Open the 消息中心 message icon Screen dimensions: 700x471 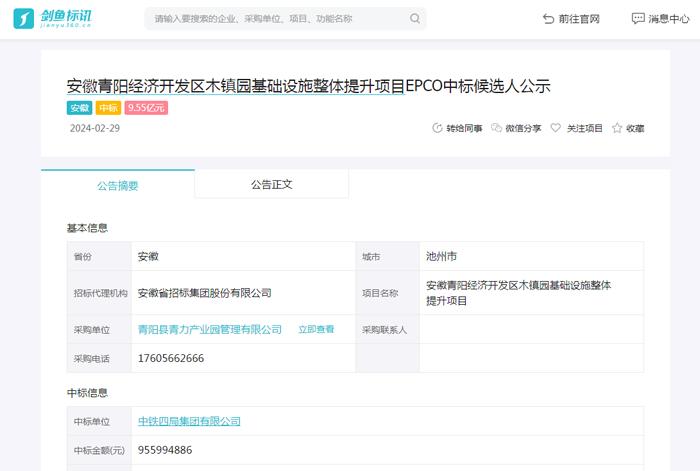[x=638, y=19]
